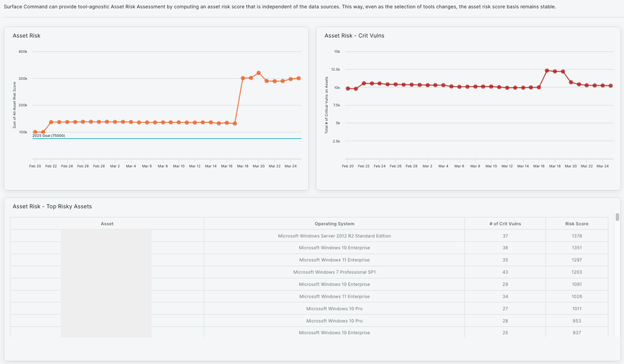
Task: Select the Windows 7 Professional SP1 row
Action: (x=334, y=272)
